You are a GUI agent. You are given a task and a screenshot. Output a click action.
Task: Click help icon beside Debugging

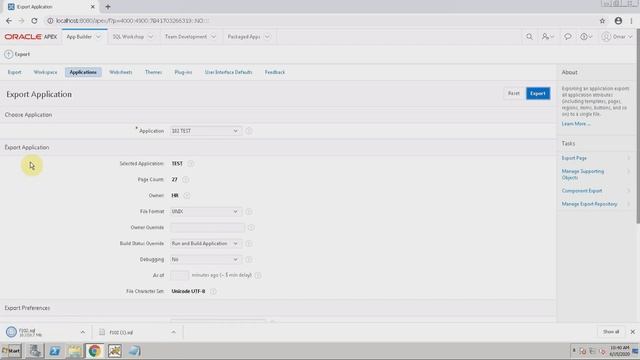[249, 259]
